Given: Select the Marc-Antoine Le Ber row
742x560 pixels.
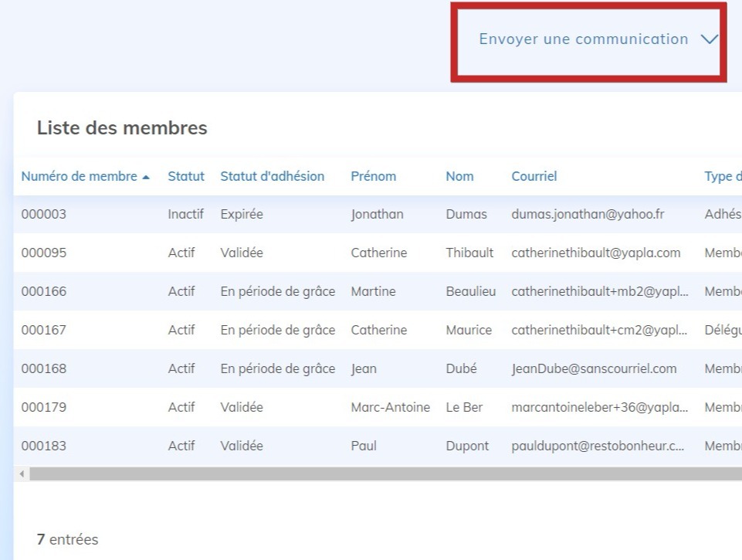Looking at the screenshot, I should [309, 407].
